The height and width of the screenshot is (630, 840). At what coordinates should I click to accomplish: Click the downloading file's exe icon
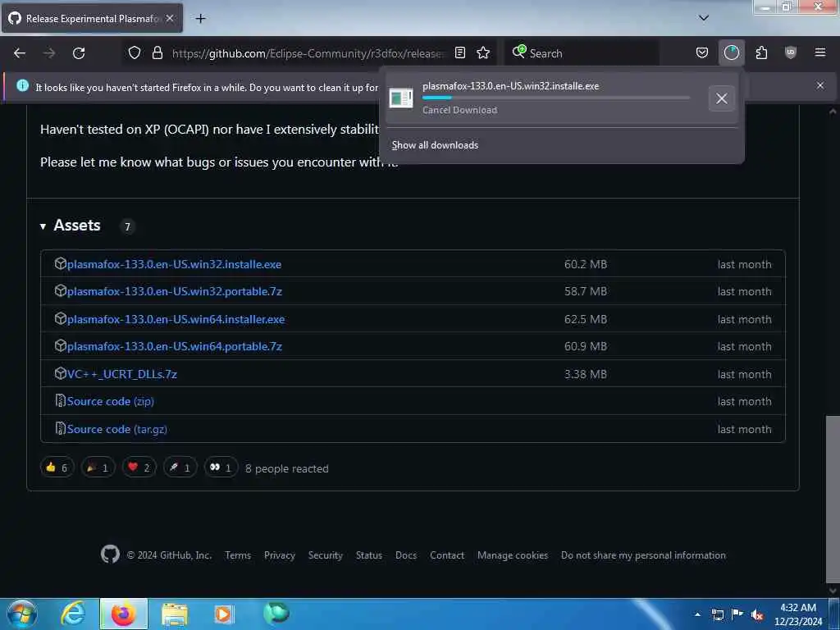click(400, 98)
